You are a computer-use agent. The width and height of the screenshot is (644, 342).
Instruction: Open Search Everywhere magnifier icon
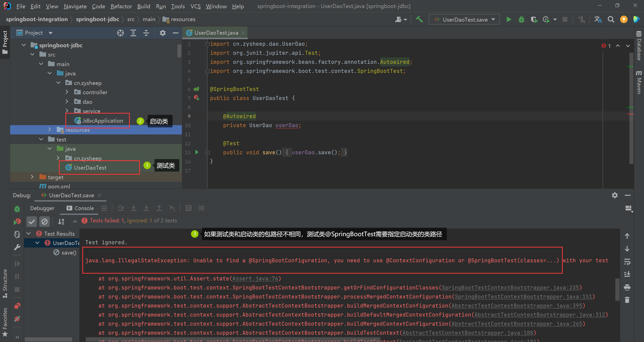(x=611, y=19)
